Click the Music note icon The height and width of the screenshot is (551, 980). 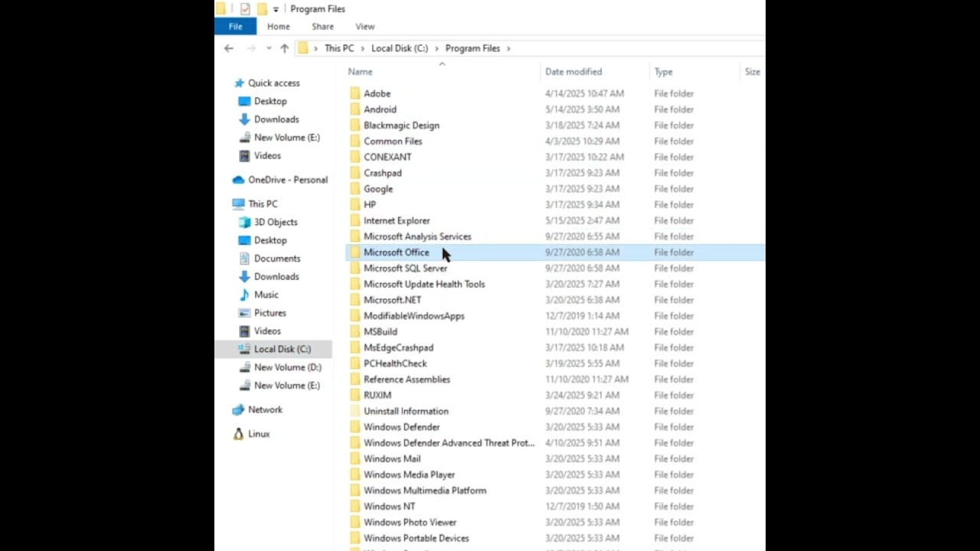pos(244,295)
